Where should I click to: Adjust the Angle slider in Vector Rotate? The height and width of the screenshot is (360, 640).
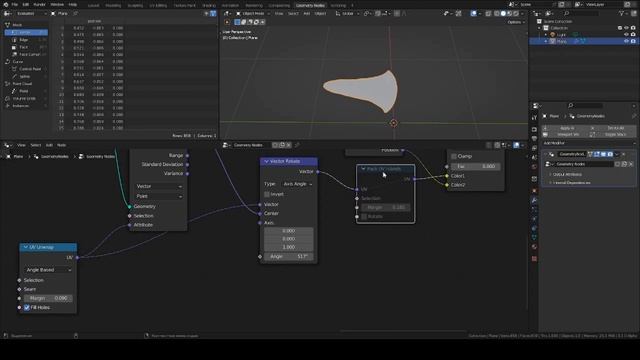click(x=289, y=256)
